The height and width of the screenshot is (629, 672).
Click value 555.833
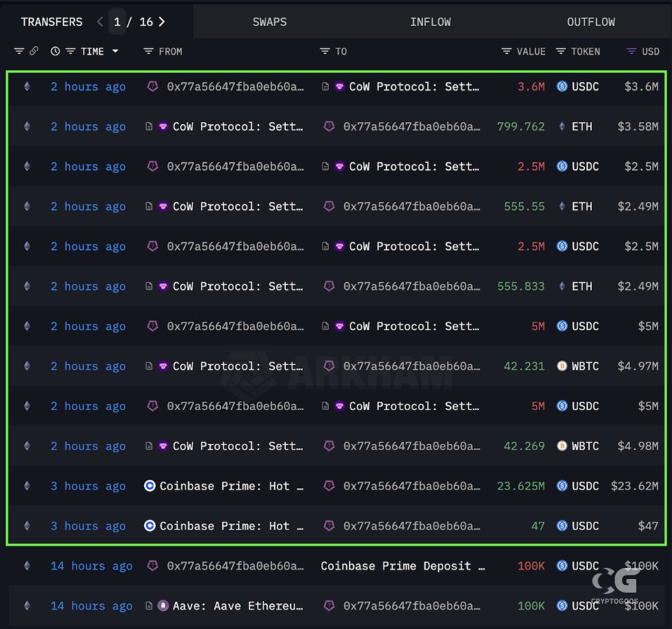[x=521, y=287]
